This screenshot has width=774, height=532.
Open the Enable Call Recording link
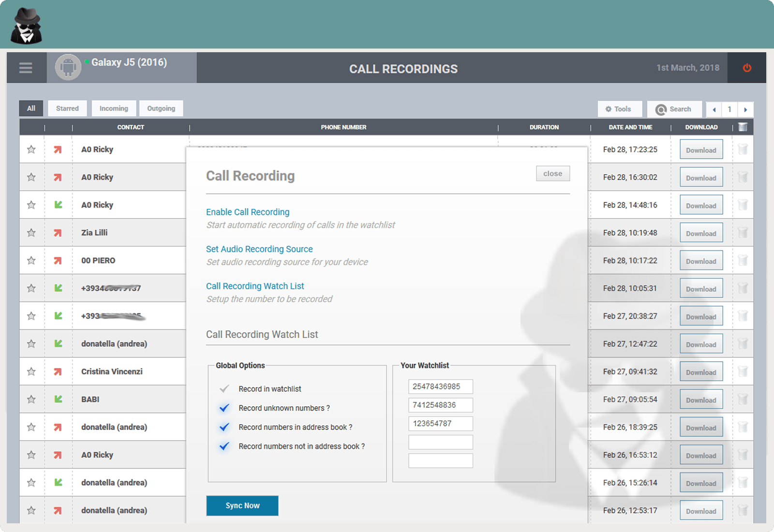point(247,212)
